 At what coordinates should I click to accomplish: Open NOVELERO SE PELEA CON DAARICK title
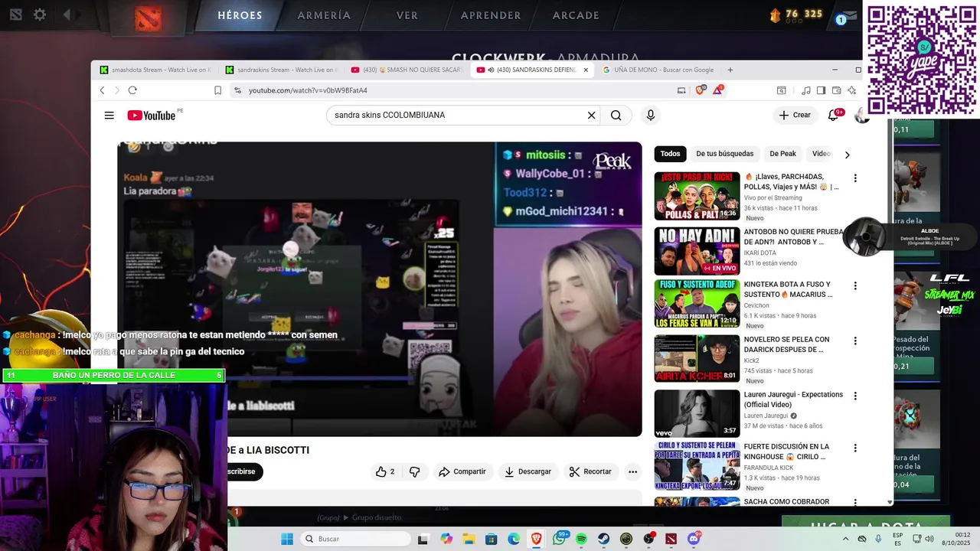click(787, 344)
